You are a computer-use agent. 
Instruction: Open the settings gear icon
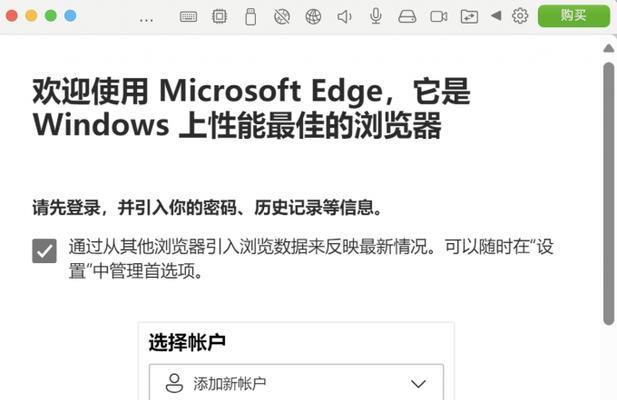coord(520,16)
